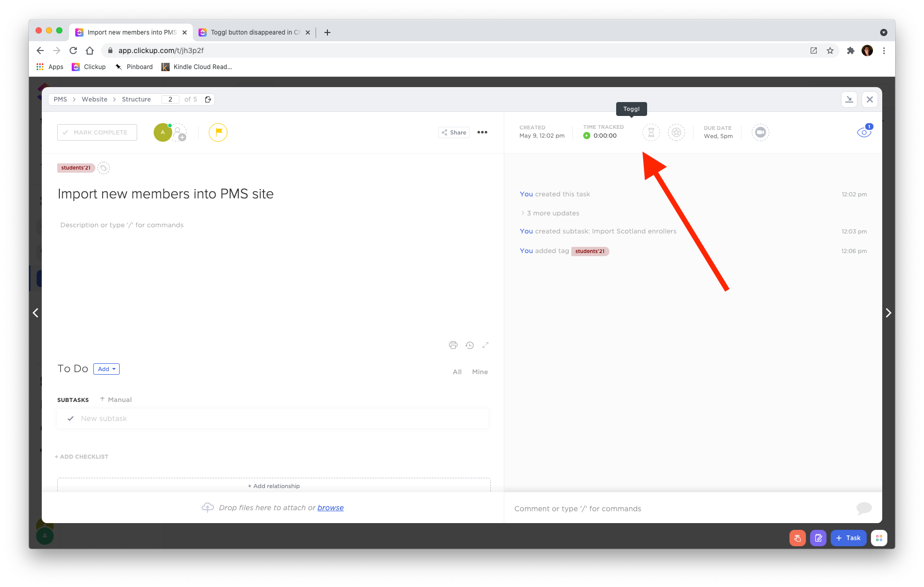
Task: Open the Zoom meeting camera icon
Action: 760,132
